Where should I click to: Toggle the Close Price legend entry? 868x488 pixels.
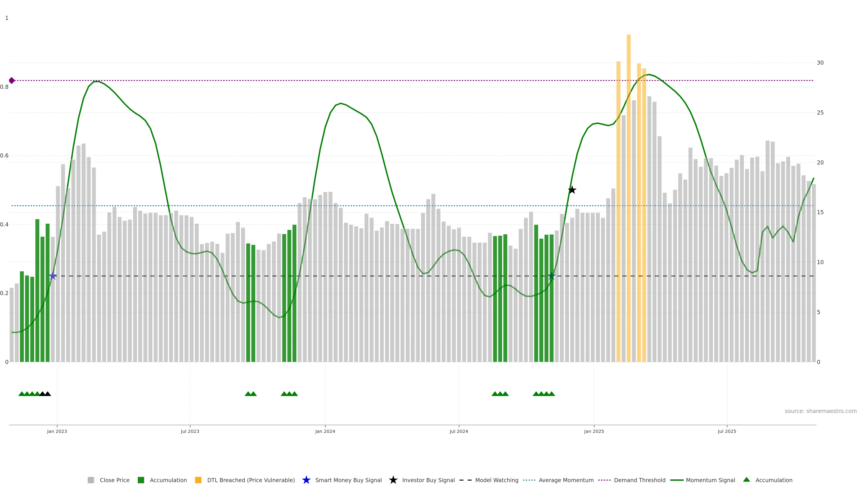(114, 480)
